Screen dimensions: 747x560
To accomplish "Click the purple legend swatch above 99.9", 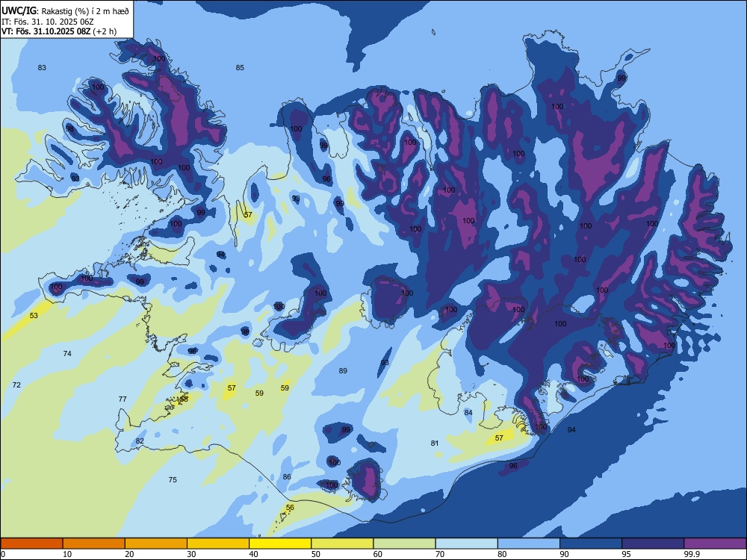I will point(715,544).
